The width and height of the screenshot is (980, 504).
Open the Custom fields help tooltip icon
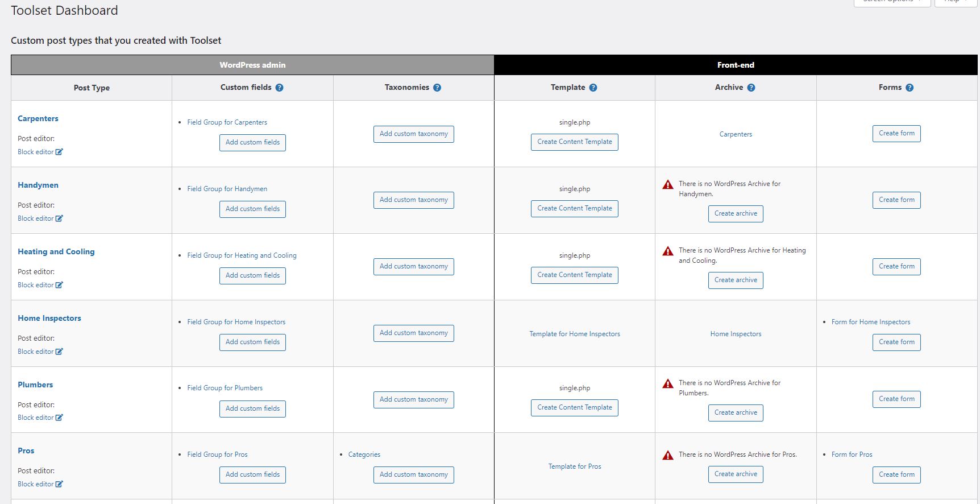pos(279,88)
